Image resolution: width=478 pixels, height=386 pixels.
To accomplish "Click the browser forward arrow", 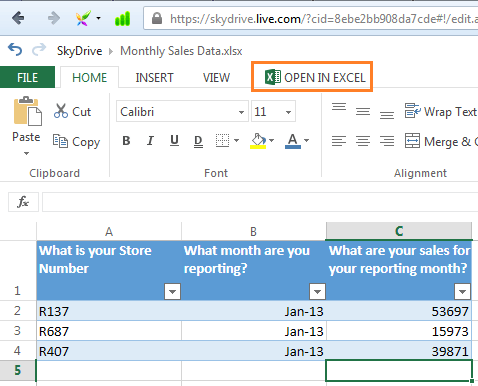I will pos(54,18).
